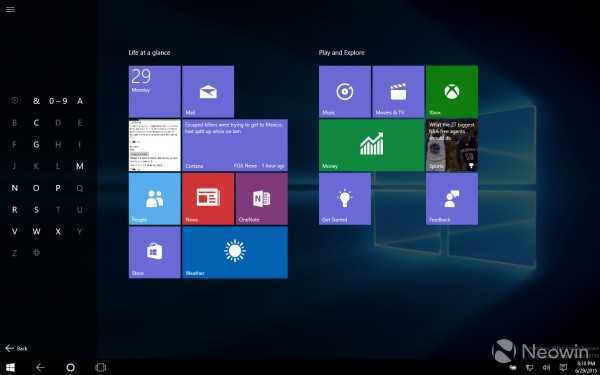Open the Get Started tile

click(345, 199)
